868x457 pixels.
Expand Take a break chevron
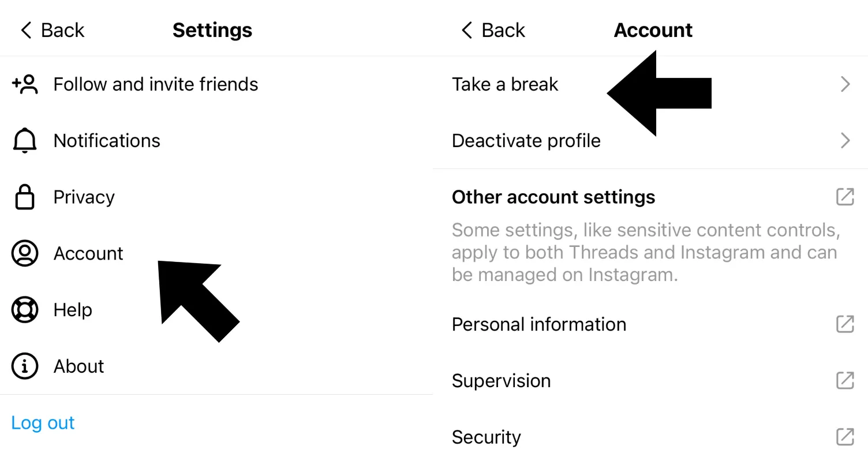(845, 84)
